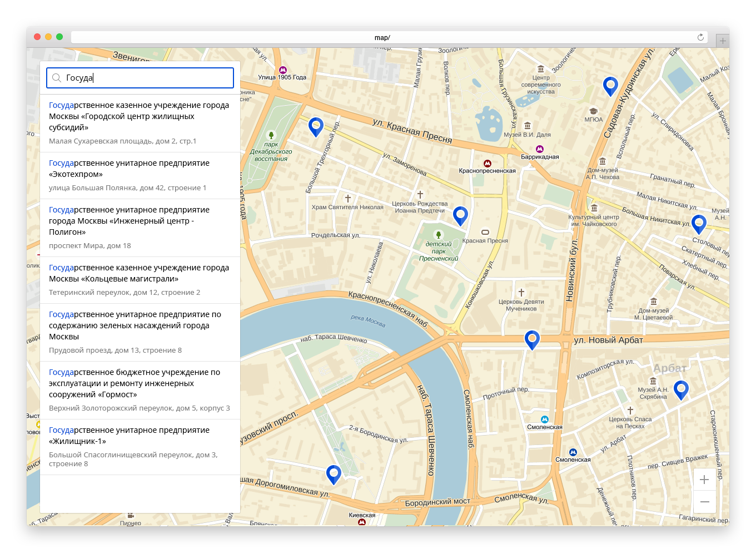Zoom out with the minus button
The image size is (756, 553).
pyautogui.click(x=704, y=502)
